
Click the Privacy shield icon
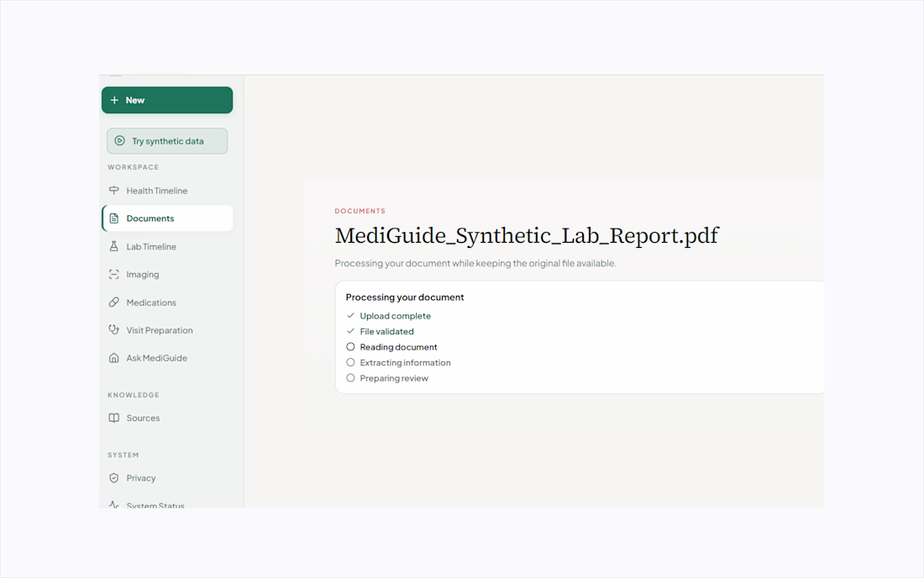pyautogui.click(x=113, y=478)
